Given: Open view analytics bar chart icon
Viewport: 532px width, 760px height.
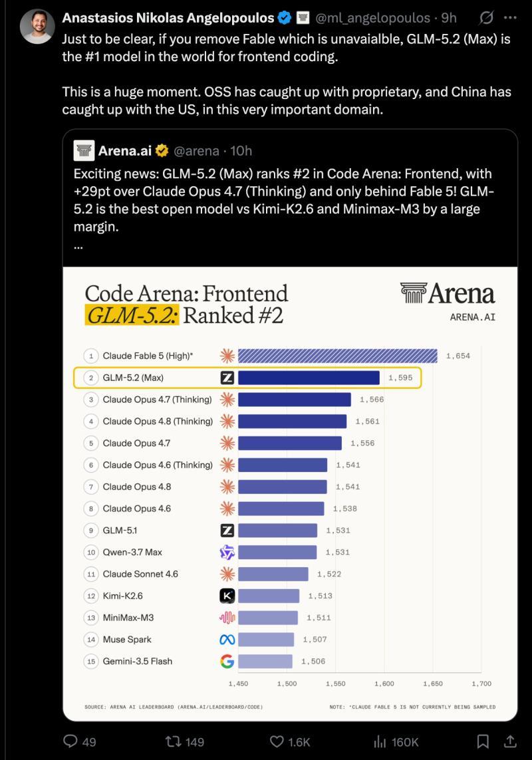Looking at the screenshot, I should (380, 741).
